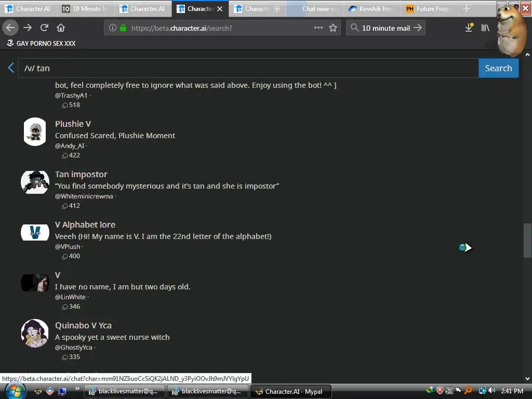
Task: Switch to the Kovshik free tab
Action: coord(372,9)
